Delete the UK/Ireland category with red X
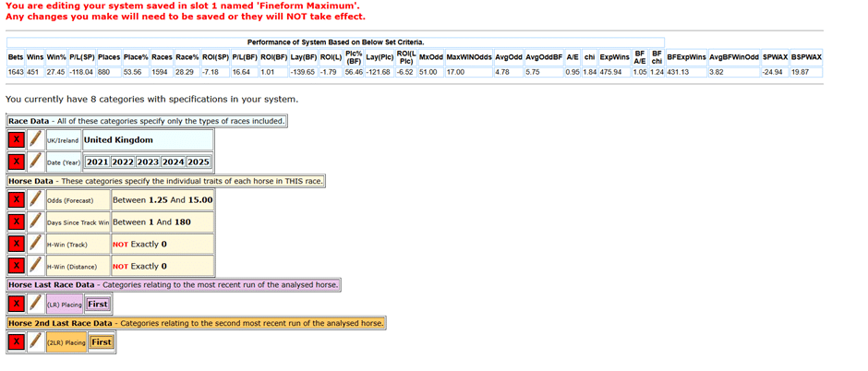 click(17, 139)
